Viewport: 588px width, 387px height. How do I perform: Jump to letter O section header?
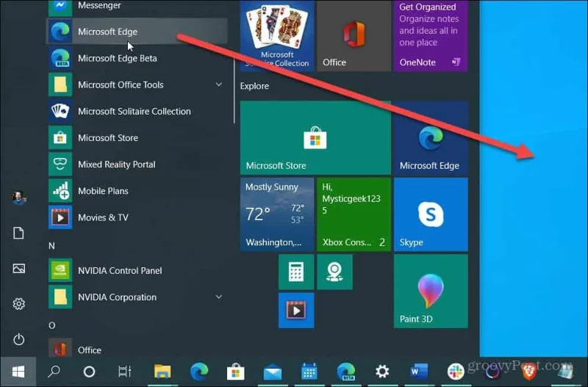(51, 325)
